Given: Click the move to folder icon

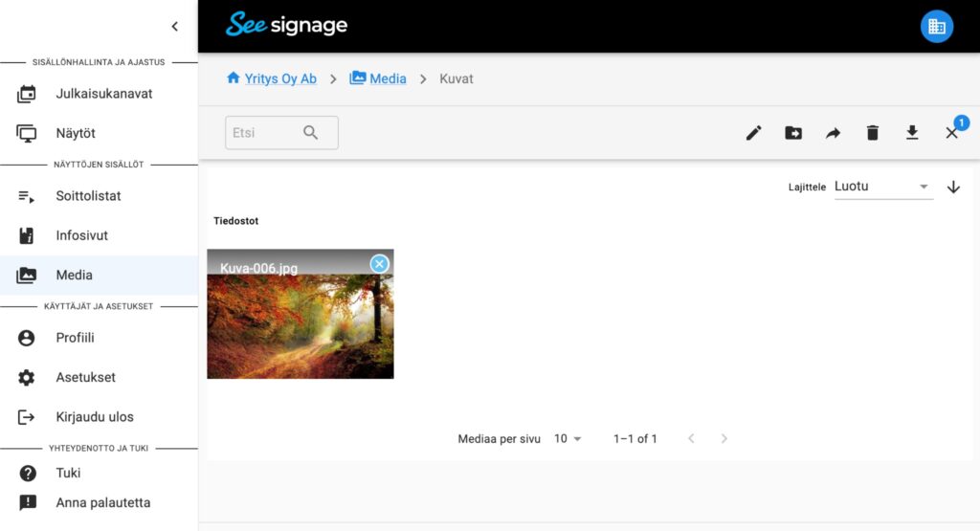Looking at the screenshot, I should coord(793,133).
